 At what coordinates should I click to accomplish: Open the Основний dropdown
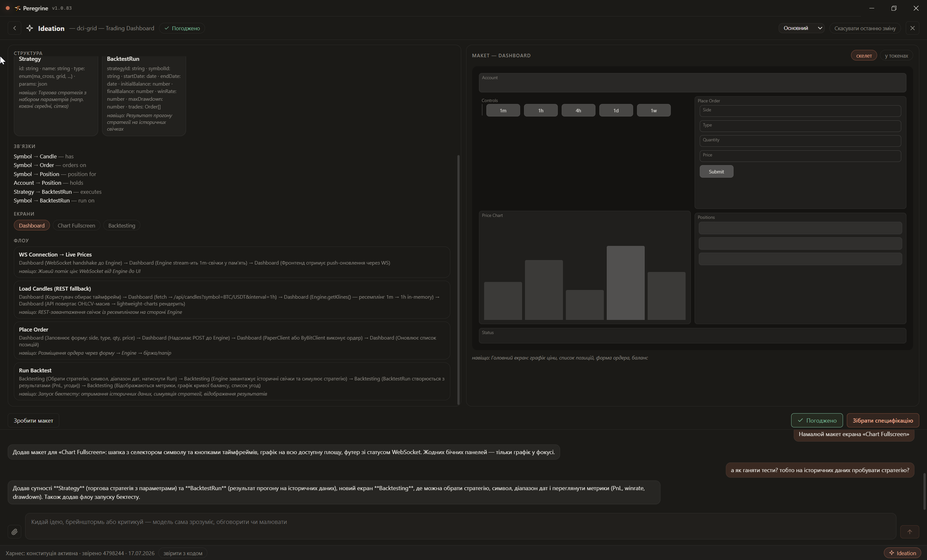tap(801, 28)
